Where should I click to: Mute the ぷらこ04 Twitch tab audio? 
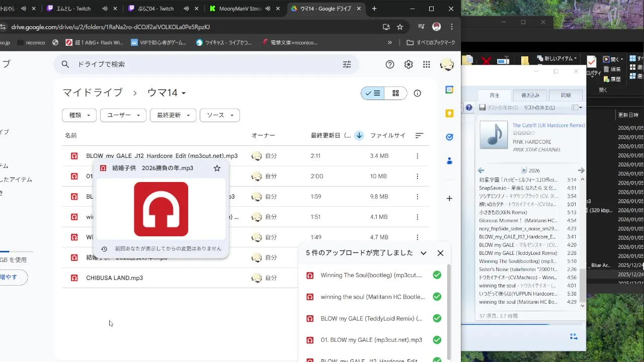pos(186,9)
